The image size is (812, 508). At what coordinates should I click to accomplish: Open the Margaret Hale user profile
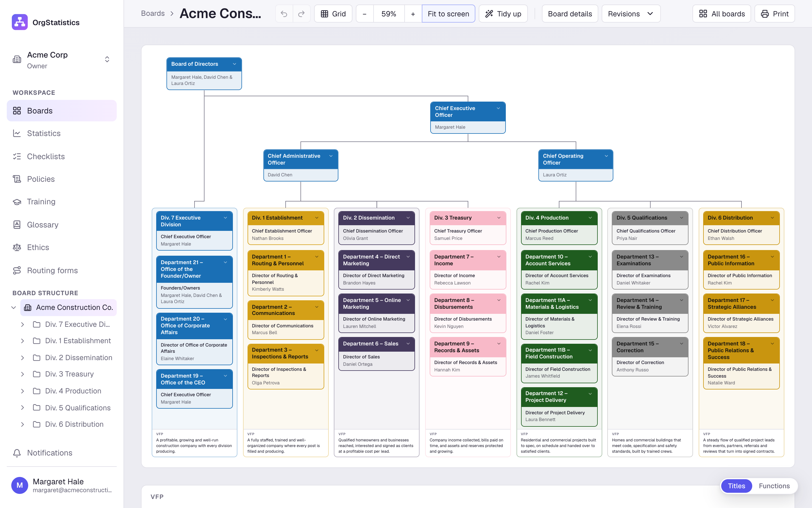coord(62,485)
